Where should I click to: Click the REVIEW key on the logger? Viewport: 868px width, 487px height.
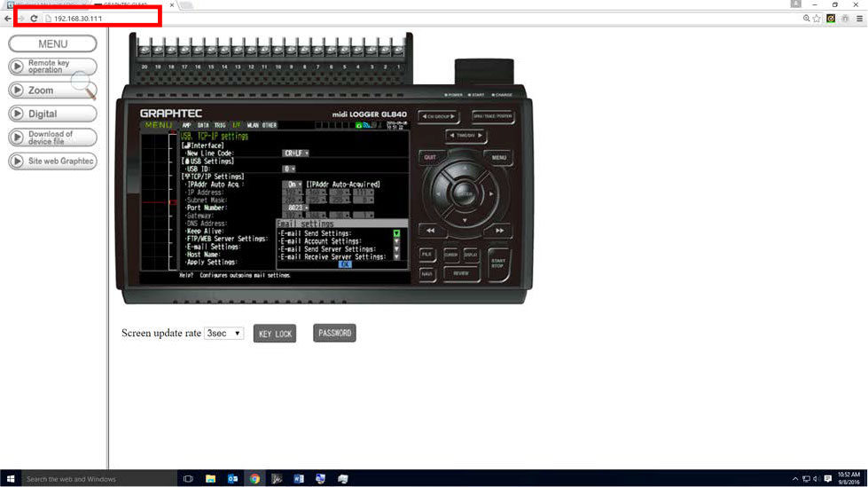pos(461,274)
